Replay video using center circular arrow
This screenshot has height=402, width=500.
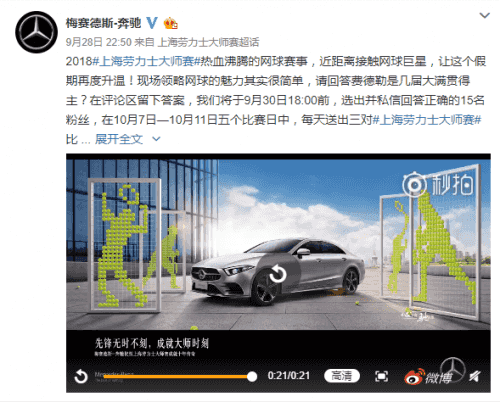278,275
